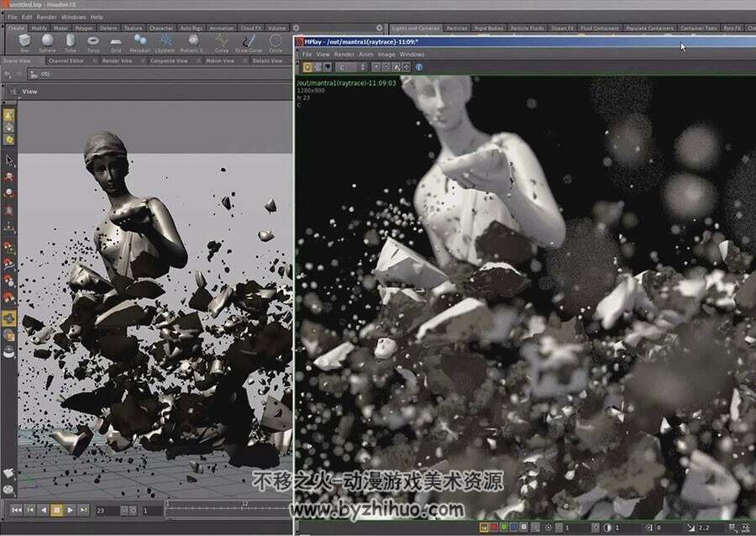Viewport: 756px width, 536px height.
Task: Step to next frame in playbar
Action: coord(83,510)
